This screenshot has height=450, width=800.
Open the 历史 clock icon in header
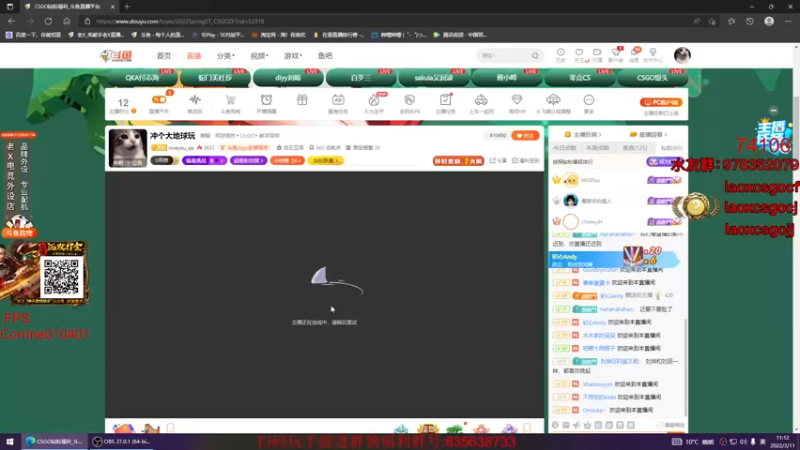click(x=561, y=53)
